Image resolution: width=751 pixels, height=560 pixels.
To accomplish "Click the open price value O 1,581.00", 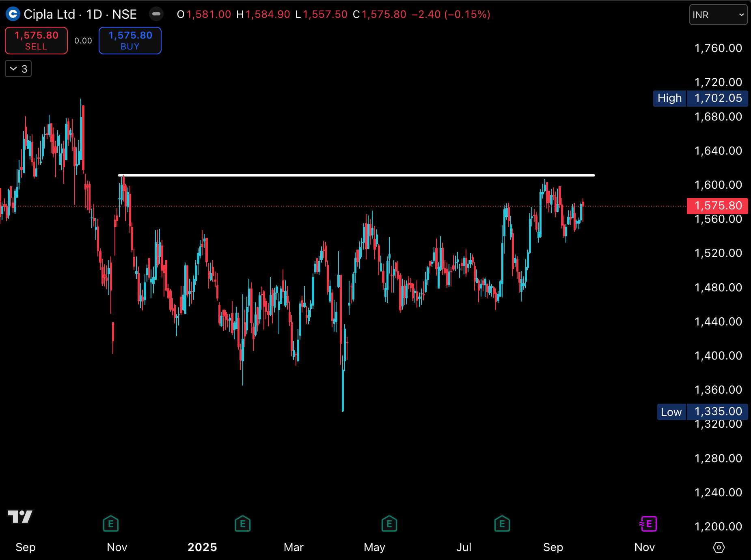I will coord(204,14).
